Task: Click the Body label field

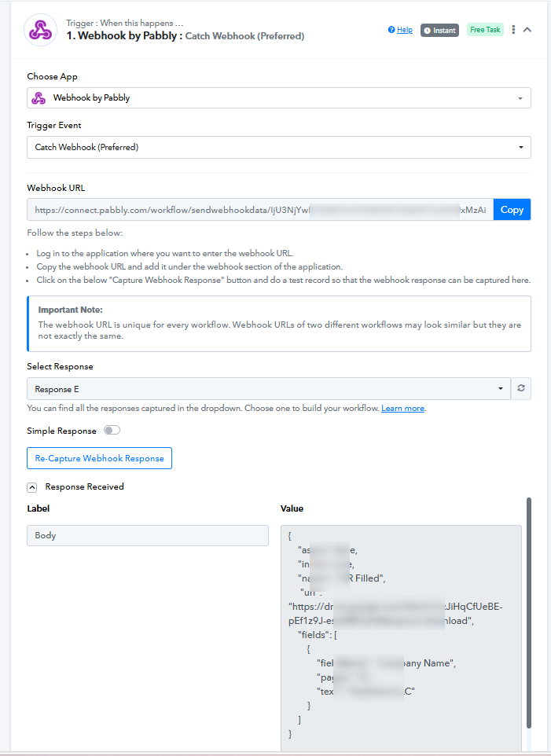Action: tap(148, 535)
